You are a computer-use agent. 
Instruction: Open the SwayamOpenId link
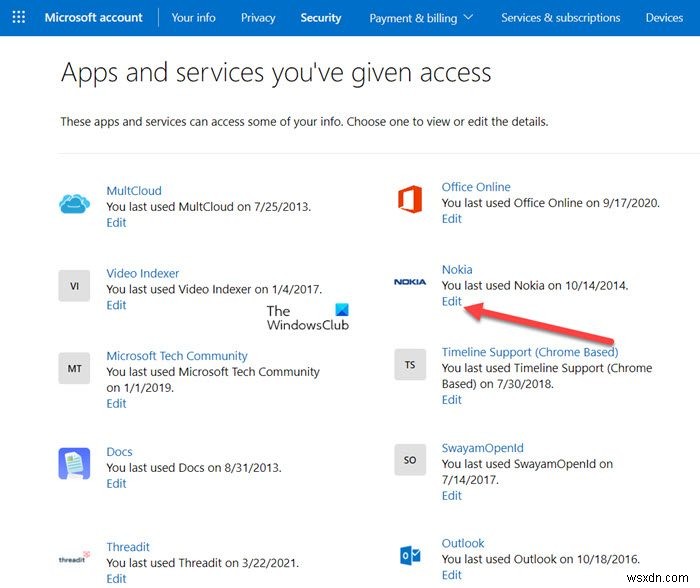(x=482, y=448)
